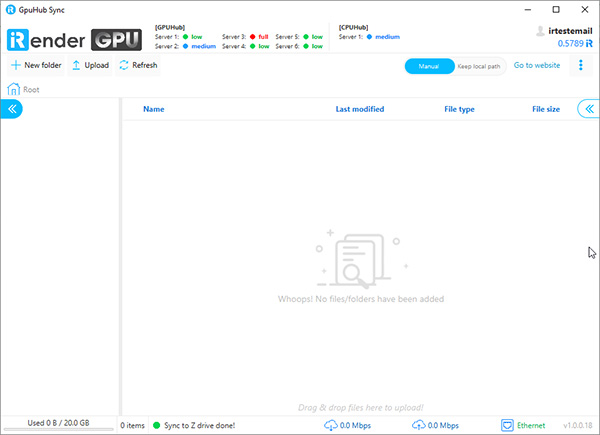Sort files by Name column
Viewport: 600px width, 435px height.
(154, 109)
